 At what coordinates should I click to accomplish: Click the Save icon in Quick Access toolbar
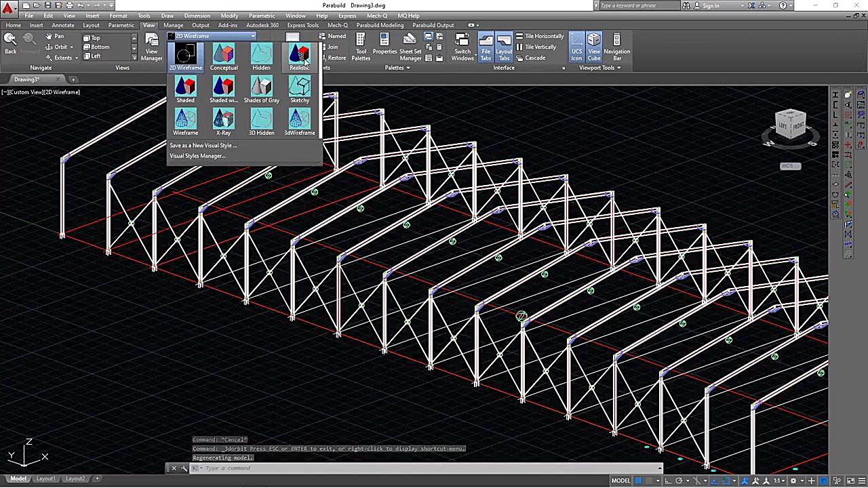[x=47, y=5]
